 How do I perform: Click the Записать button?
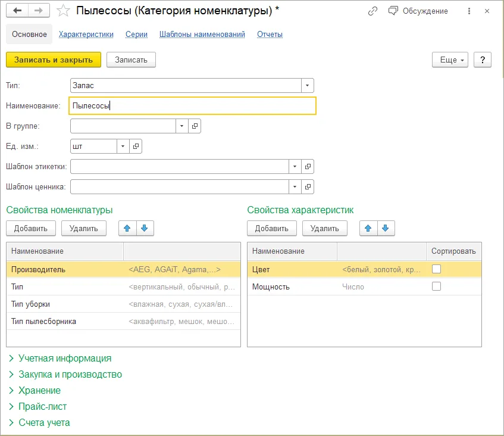tap(131, 60)
